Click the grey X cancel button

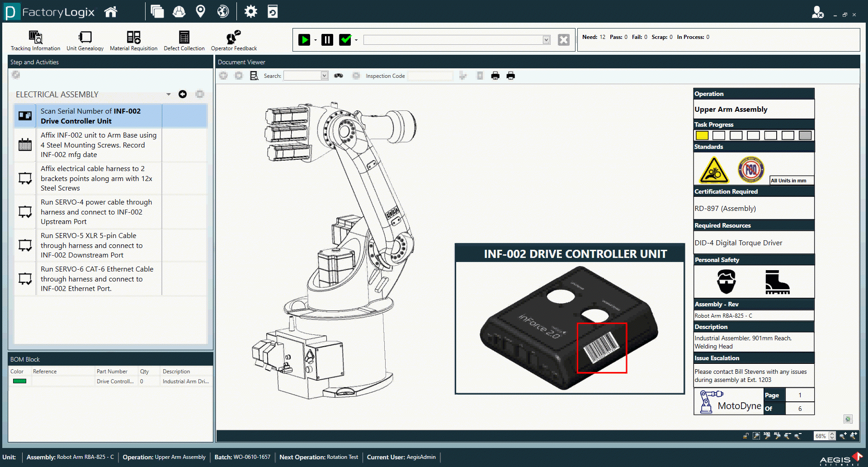click(x=564, y=40)
